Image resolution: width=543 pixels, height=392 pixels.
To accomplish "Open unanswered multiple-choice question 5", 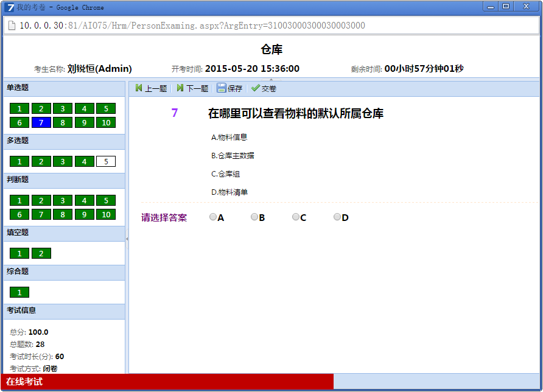I will point(106,161).
